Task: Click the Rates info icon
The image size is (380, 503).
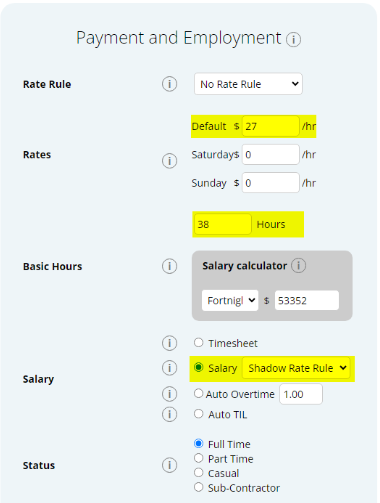Action: 169,161
